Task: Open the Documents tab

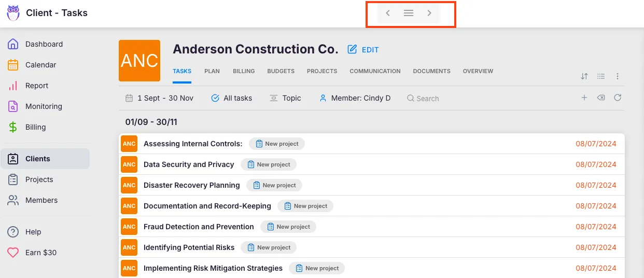Action: (431, 71)
